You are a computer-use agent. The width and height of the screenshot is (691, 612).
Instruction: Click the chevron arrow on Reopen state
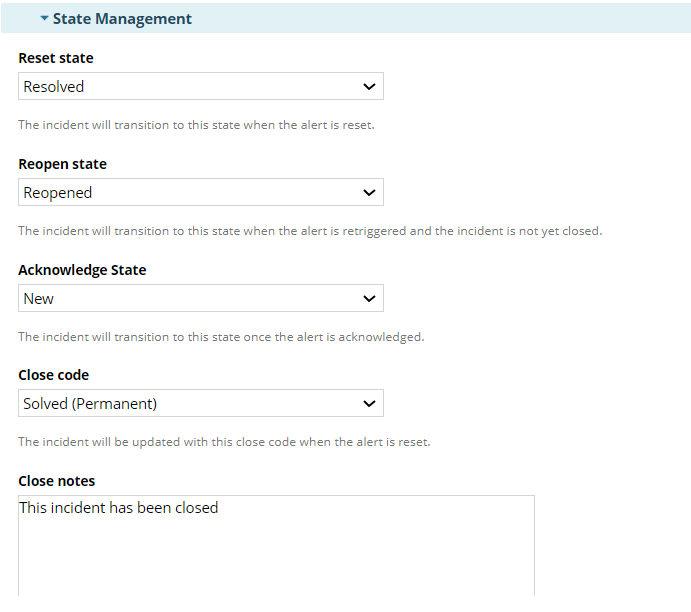(369, 193)
